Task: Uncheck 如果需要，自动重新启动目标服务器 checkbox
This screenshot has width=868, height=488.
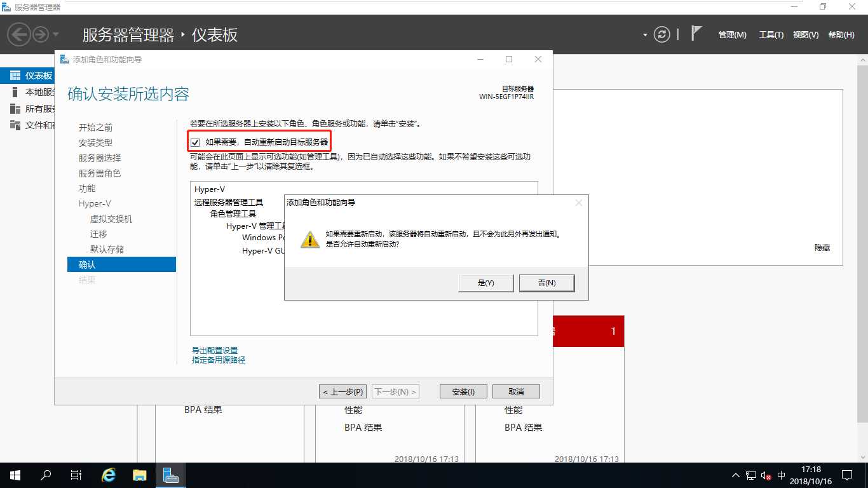Action: [195, 142]
